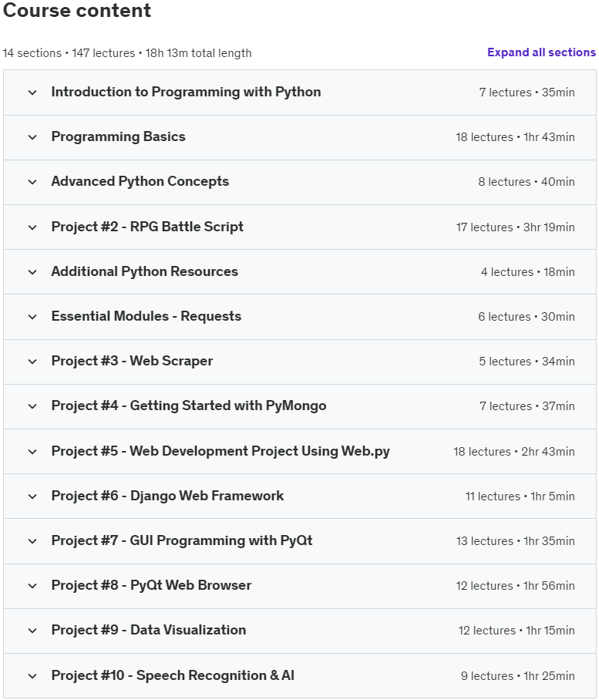Expand chevron for Additional Python Resources
Image resolution: width=599 pixels, height=700 pixels.
(32, 272)
